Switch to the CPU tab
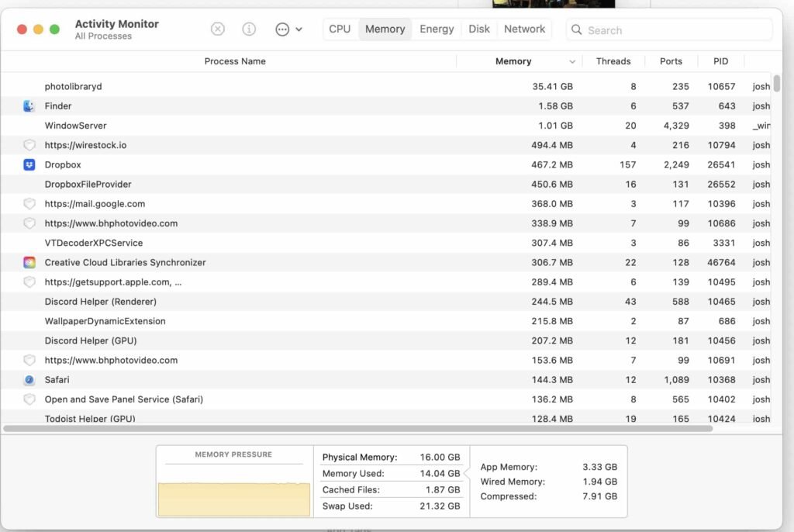Screen dimensions: 794x532 pyautogui.click(x=340, y=29)
